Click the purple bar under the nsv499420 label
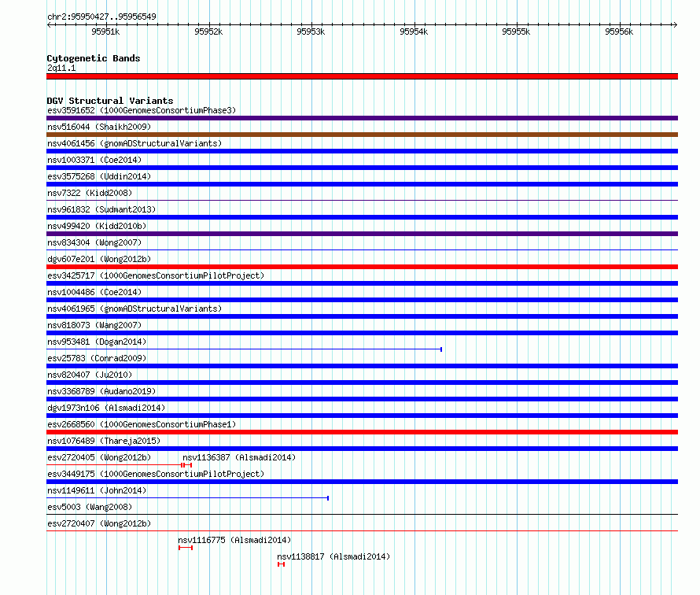 (362, 234)
